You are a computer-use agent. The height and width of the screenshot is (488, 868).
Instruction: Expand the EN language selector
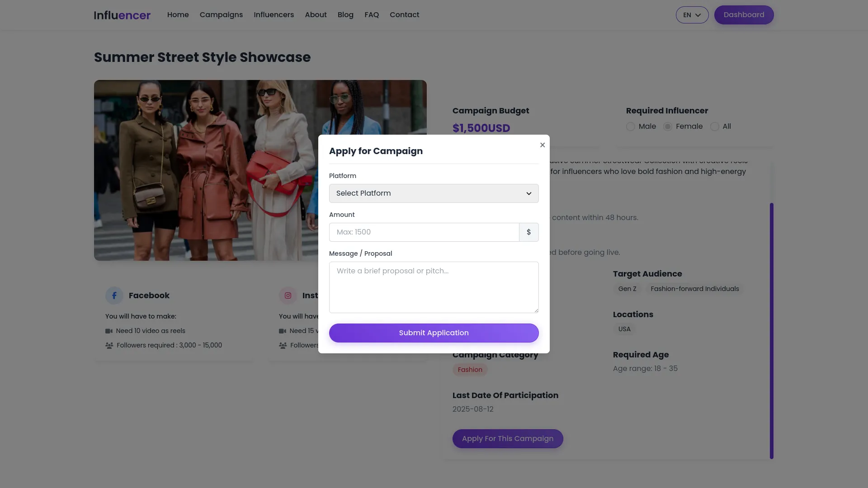coord(692,15)
